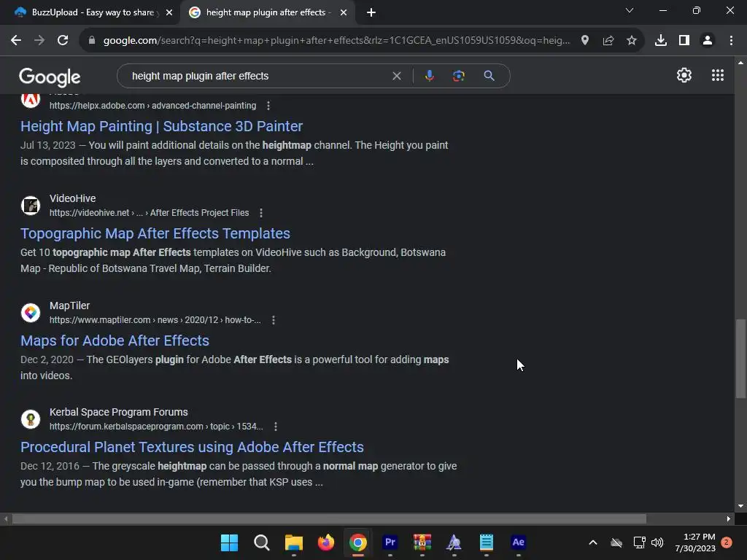Focus the Chrome address bar URL
The width and height of the screenshot is (747, 560).
[x=336, y=41]
